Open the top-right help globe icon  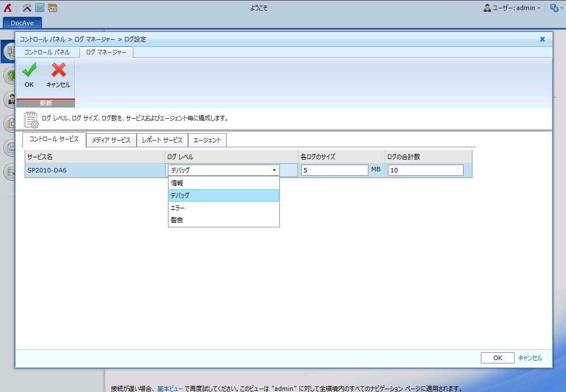(554, 8)
